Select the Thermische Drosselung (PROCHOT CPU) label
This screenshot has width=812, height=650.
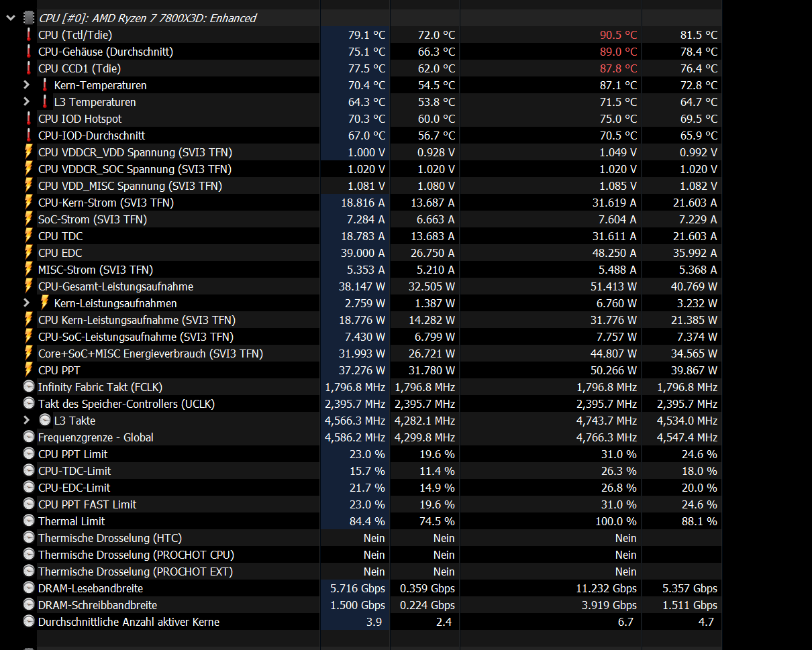pos(136,555)
